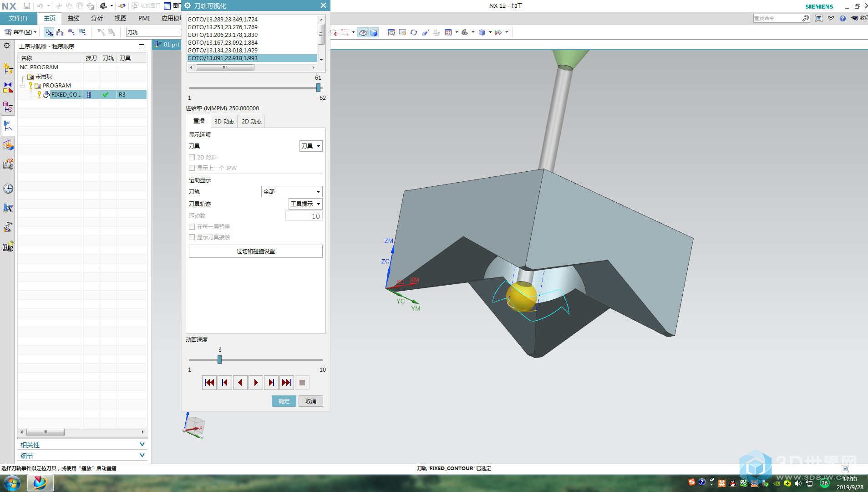This screenshot has width=868, height=492.
Task: Open the Reuse Library sidebar icon at the bottom
Action: coord(8,246)
